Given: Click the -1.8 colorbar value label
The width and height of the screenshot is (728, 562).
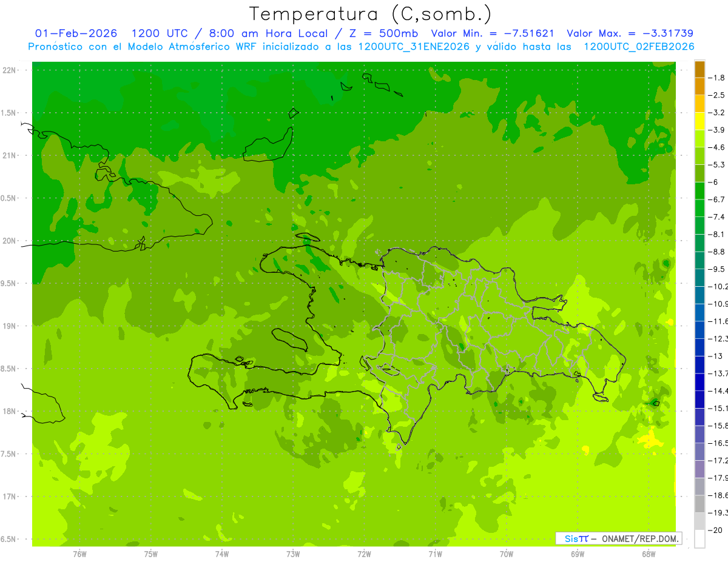Looking at the screenshot, I should point(717,78).
